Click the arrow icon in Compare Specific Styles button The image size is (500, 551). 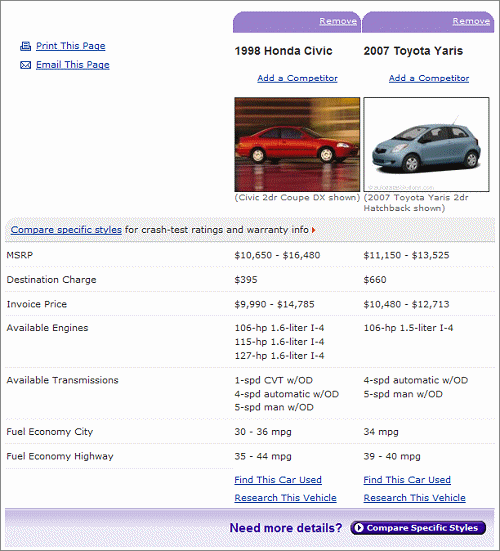(x=358, y=527)
